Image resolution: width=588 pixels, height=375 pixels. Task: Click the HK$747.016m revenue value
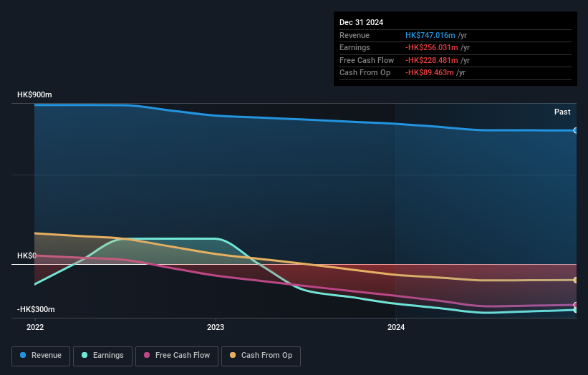click(430, 35)
